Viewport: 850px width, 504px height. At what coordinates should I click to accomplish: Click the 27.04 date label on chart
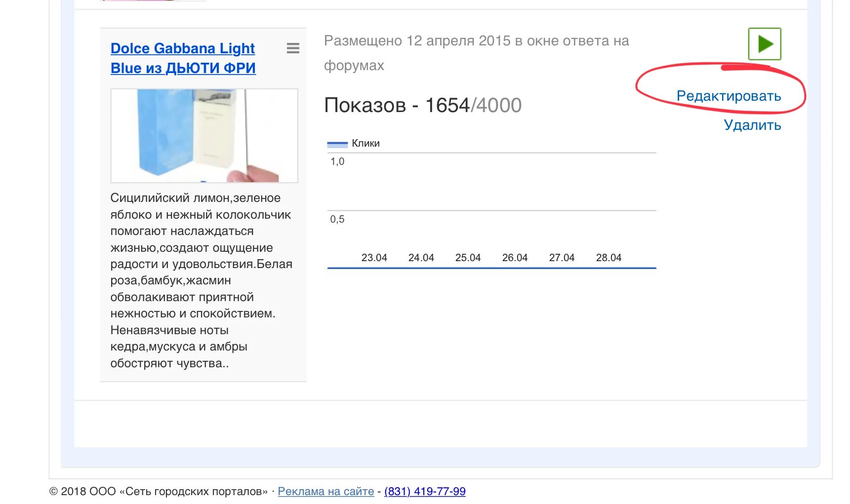[x=562, y=258]
